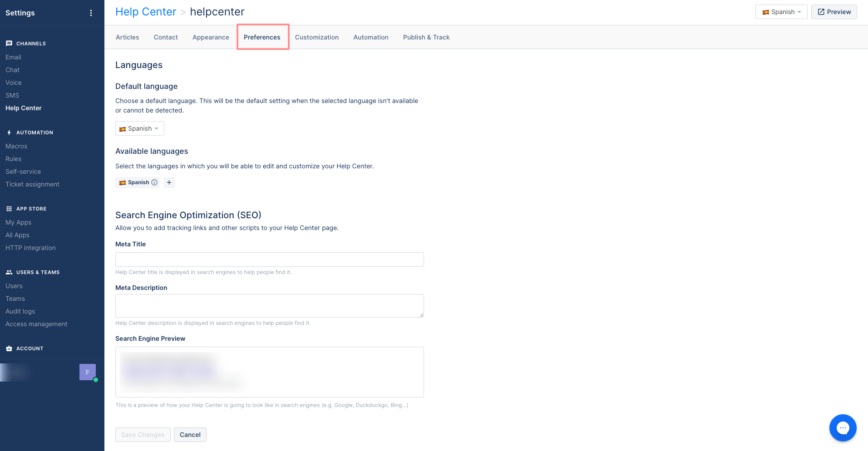
Task: Click the Spanish flag in the default language selector
Action: tap(123, 128)
